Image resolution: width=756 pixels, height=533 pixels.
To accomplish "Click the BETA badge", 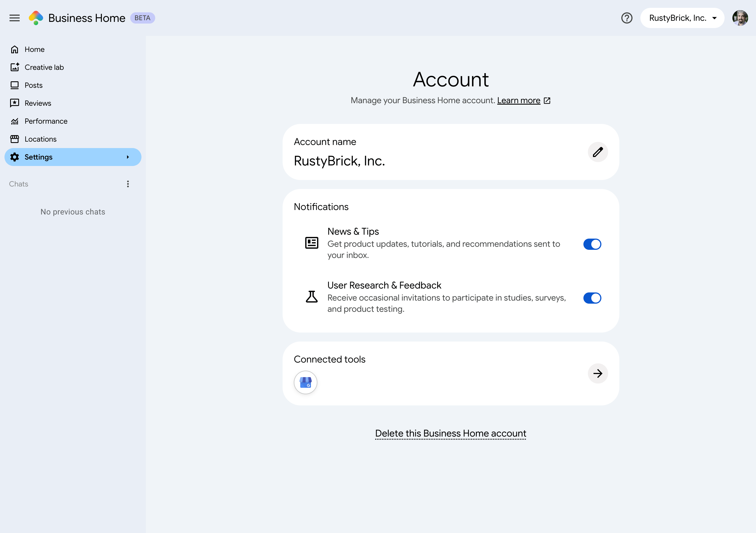I will (142, 18).
